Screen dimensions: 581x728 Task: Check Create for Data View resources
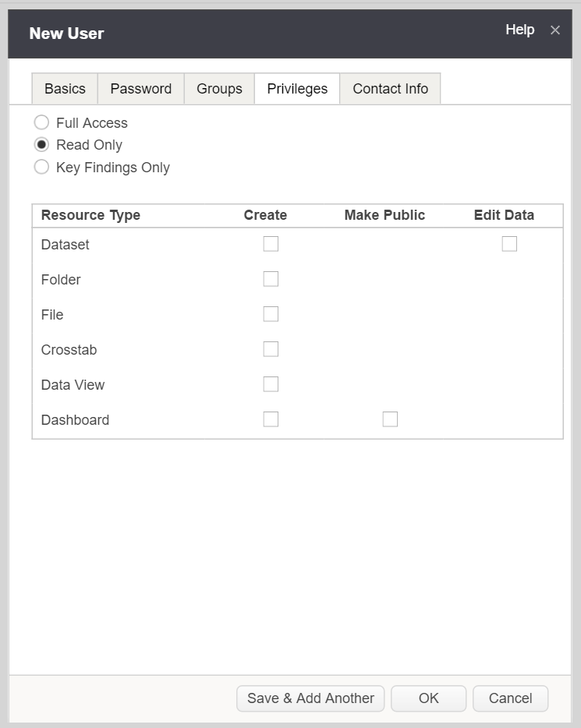click(271, 383)
